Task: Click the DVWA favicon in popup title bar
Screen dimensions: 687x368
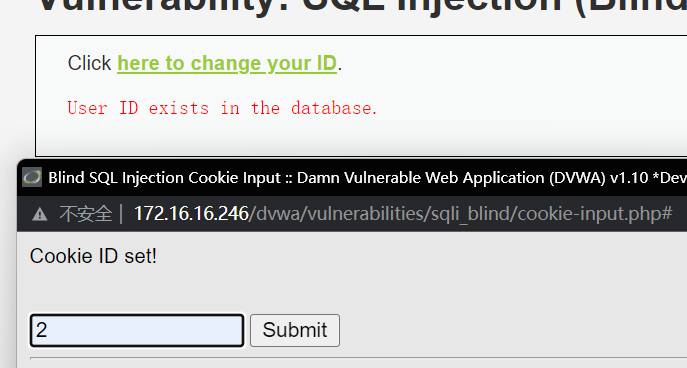Action: click(x=32, y=177)
